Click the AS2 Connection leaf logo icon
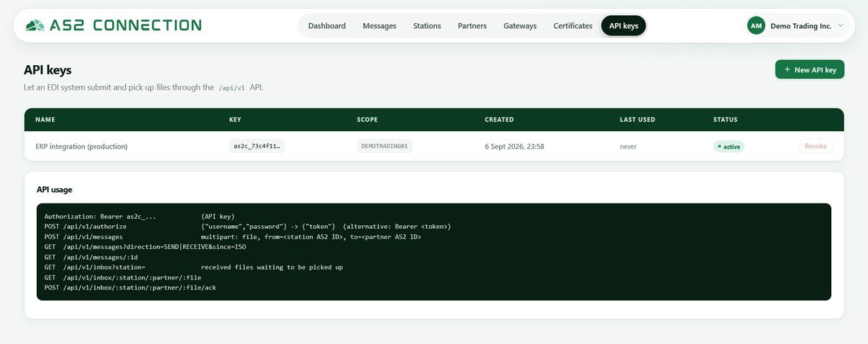Viewport: 868px width, 344px height. (x=34, y=25)
